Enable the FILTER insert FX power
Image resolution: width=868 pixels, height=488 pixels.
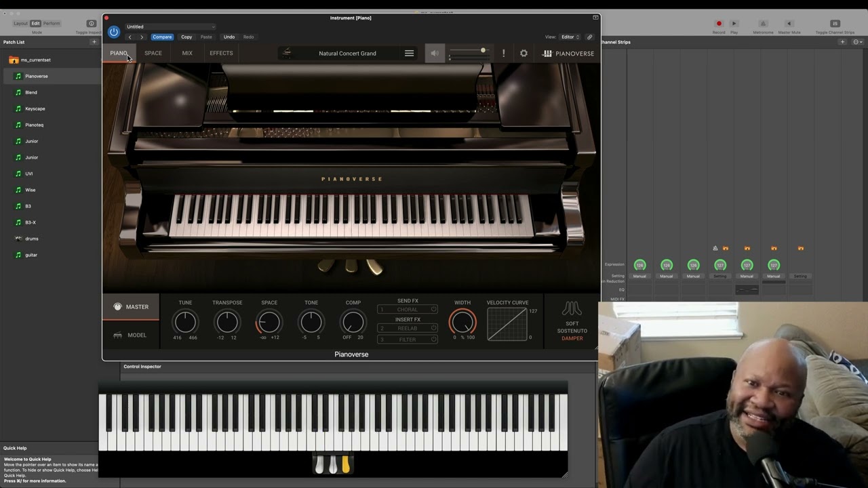coord(434,340)
